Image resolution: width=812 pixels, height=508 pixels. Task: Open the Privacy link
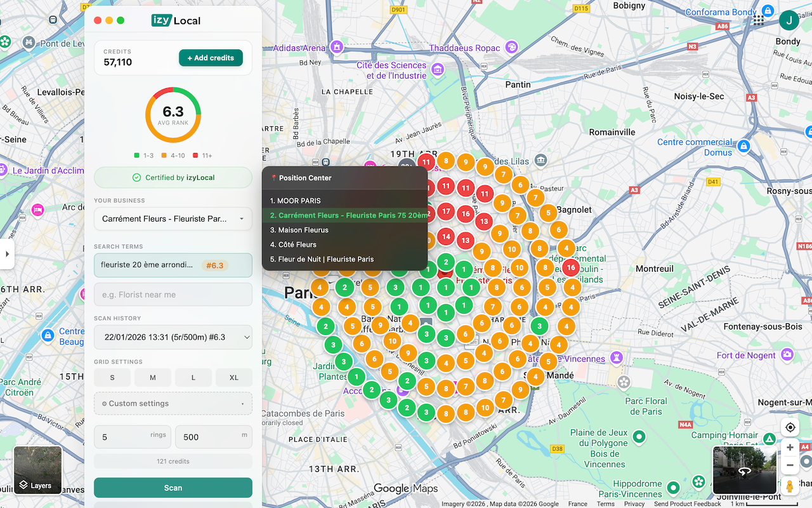click(x=634, y=504)
